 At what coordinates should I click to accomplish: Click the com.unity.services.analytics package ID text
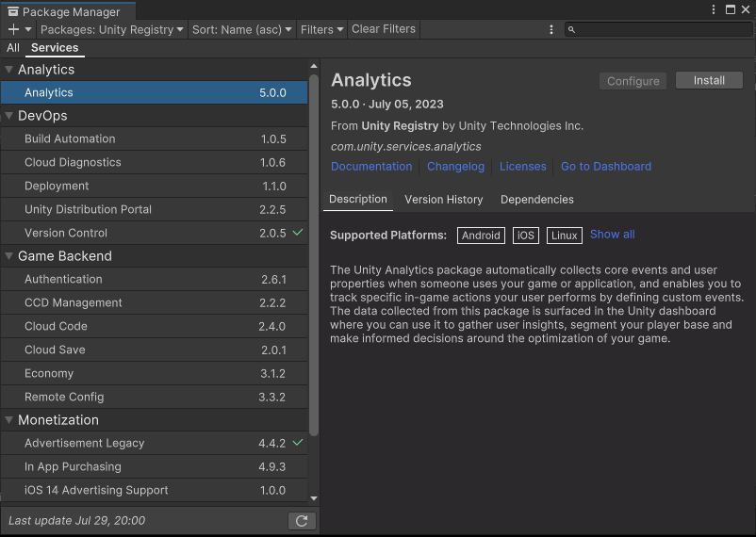[x=406, y=147]
